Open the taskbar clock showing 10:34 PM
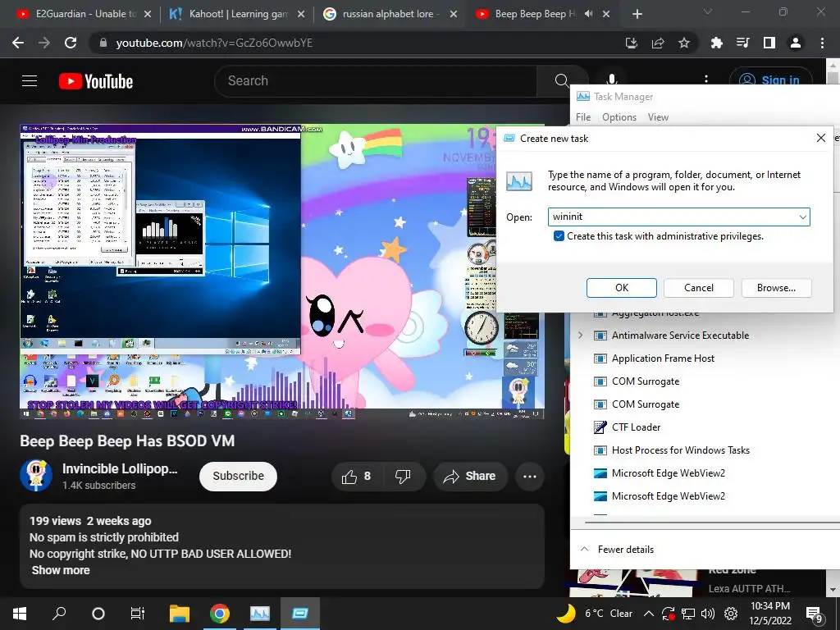This screenshot has height=630, width=840. [769, 614]
